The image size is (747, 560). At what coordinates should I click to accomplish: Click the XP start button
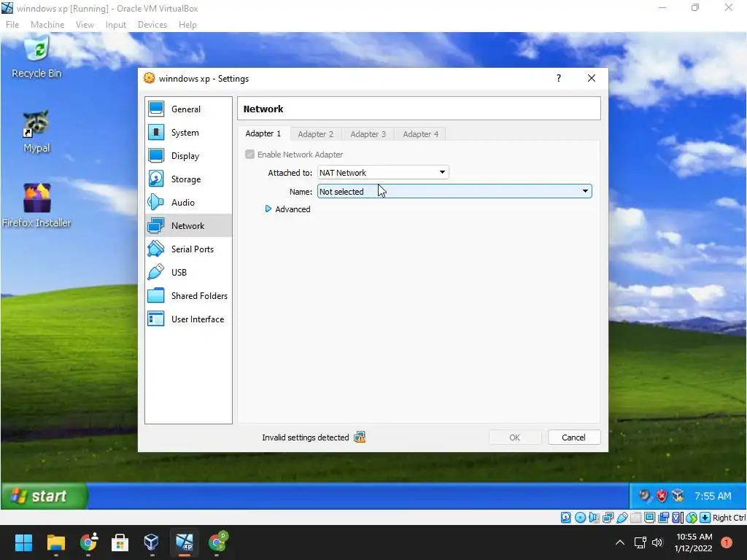point(44,496)
